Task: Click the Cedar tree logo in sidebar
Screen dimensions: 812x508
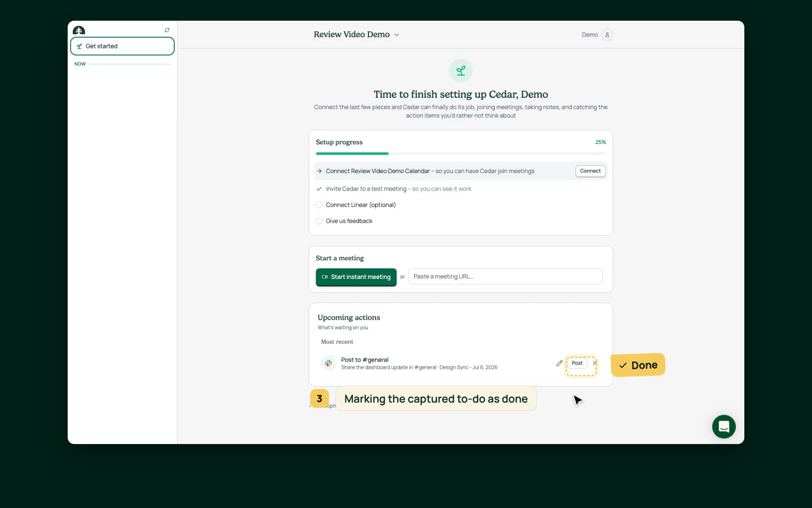Action: pyautogui.click(x=79, y=30)
